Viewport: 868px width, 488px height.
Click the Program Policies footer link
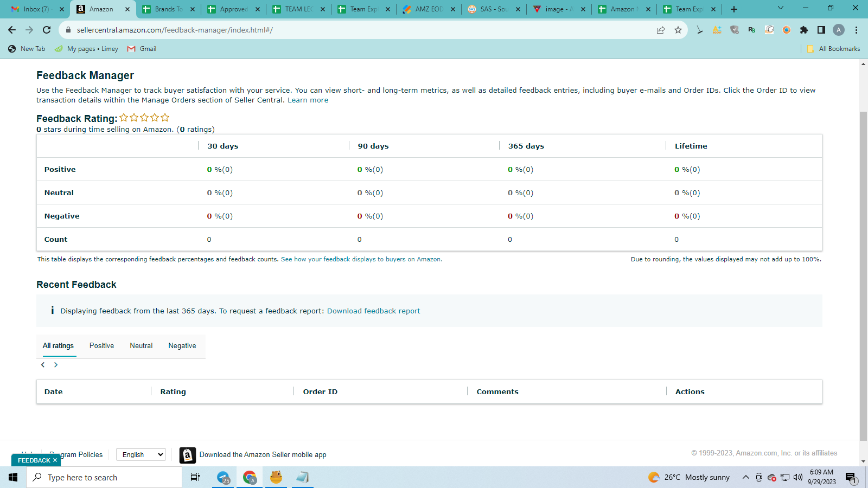tap(76, 454)
